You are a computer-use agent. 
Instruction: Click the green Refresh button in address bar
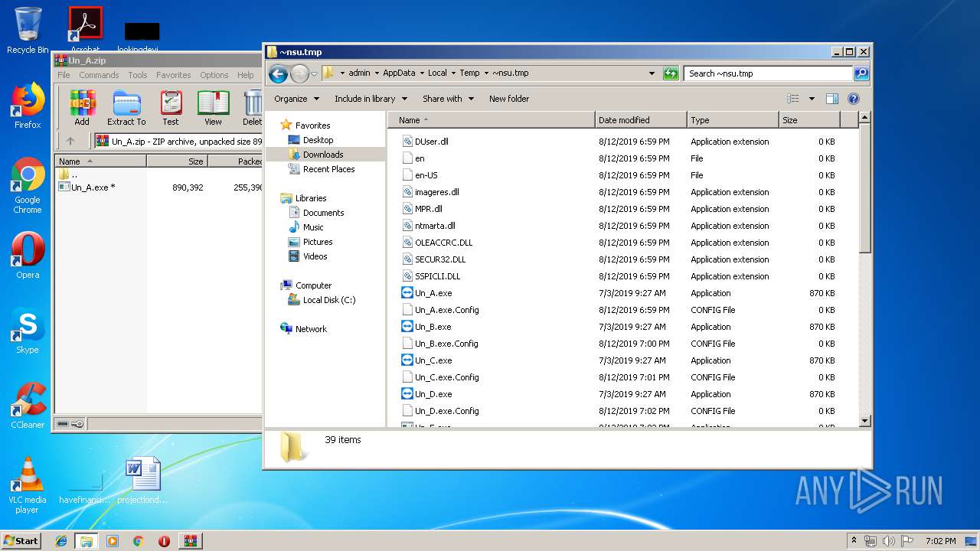[671, 73]
